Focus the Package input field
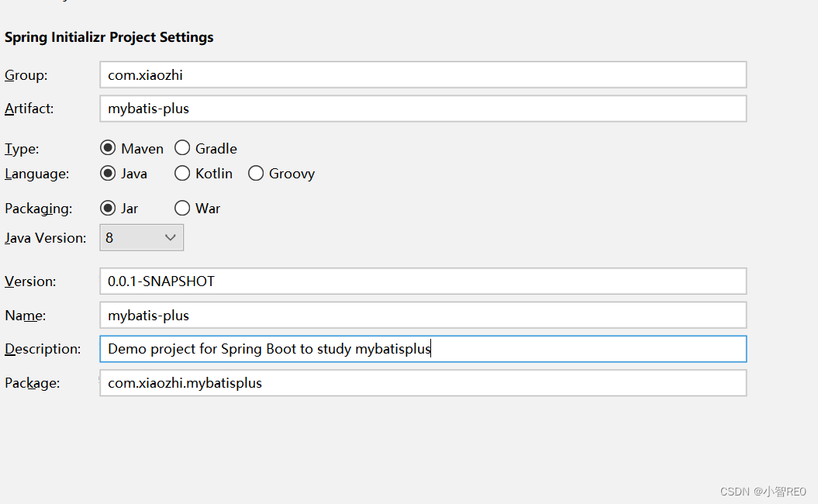This screenshot has width=818, height=504. pos(423,383)
